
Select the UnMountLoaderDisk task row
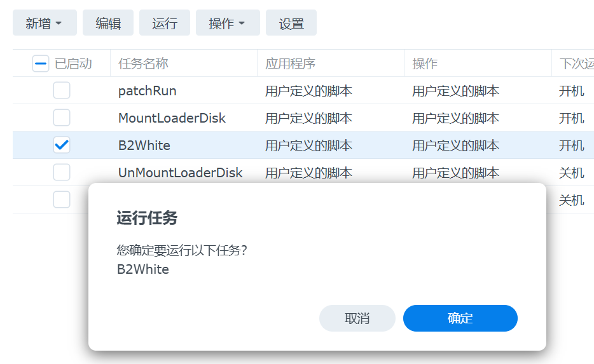click(303, 172)
